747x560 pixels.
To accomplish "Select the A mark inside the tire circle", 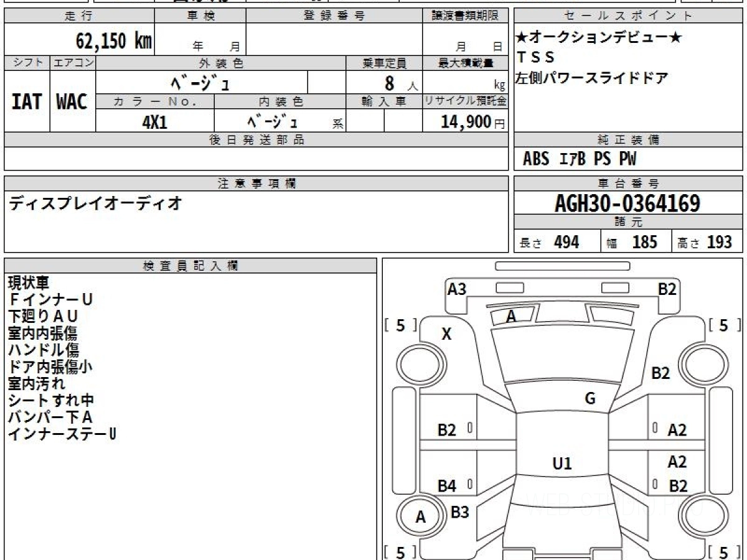I will pos(421,517).
